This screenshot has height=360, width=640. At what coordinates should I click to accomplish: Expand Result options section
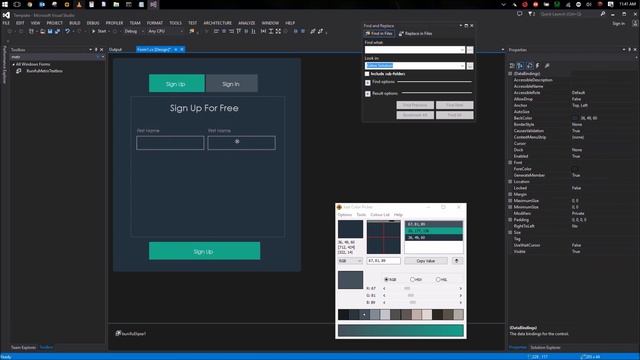368,94
